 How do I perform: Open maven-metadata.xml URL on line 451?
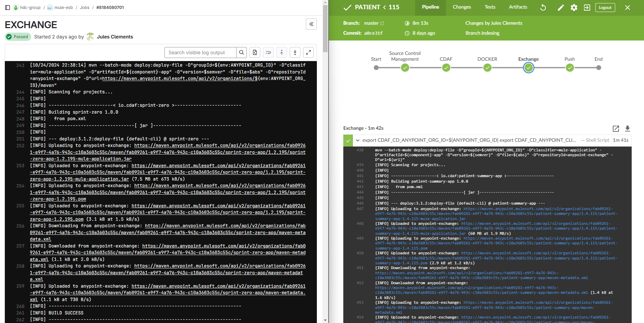click(481, 275)
